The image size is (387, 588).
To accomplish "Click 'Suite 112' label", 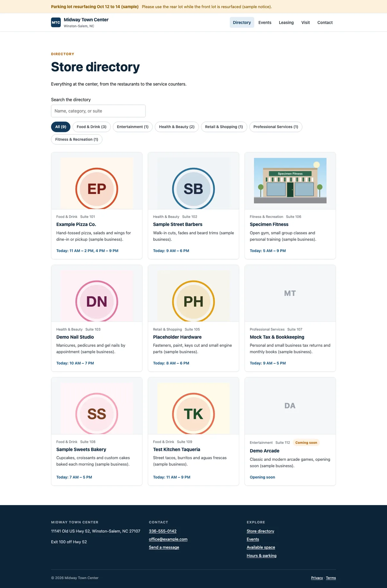I will 283,443.
